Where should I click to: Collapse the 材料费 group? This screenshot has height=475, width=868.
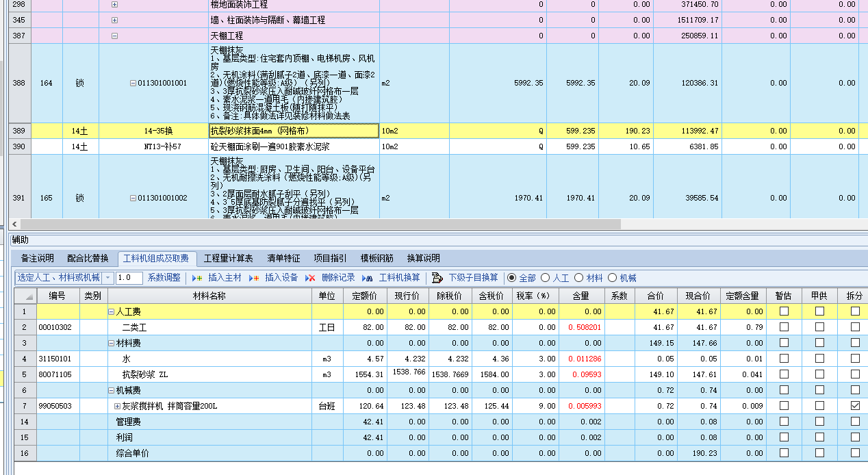point(112,343)
